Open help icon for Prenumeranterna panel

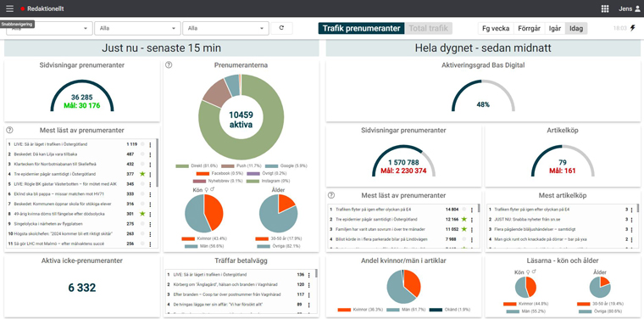[169, 65]
